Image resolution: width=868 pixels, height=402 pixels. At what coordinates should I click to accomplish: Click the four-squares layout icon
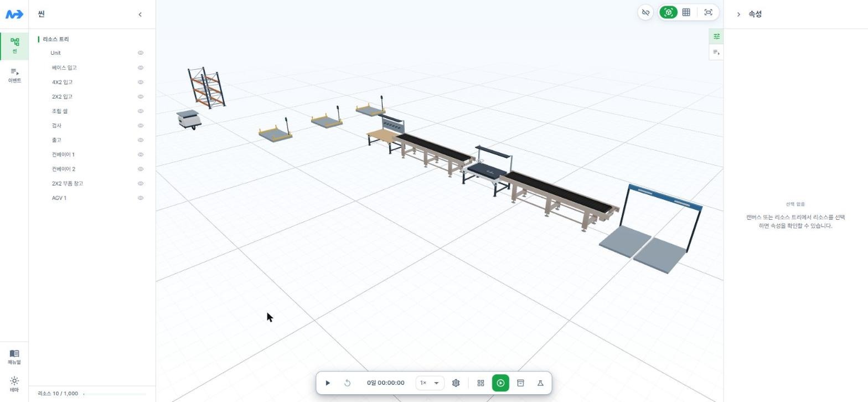[x=480, y=383]
